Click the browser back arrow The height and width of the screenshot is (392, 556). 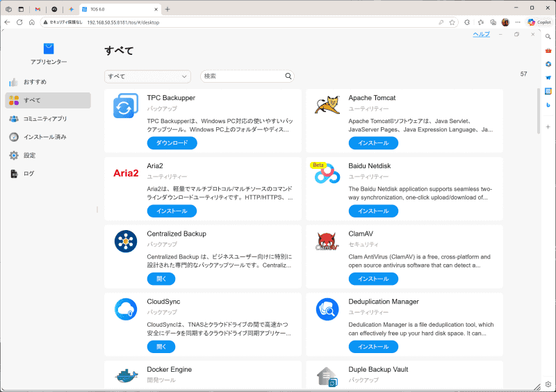(8, 22)
